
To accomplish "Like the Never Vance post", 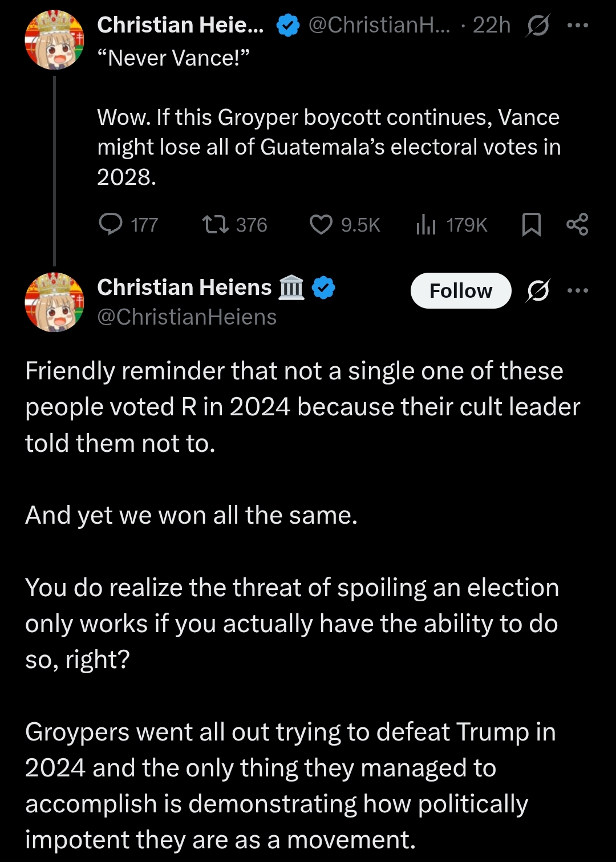I will coord(321,224).
